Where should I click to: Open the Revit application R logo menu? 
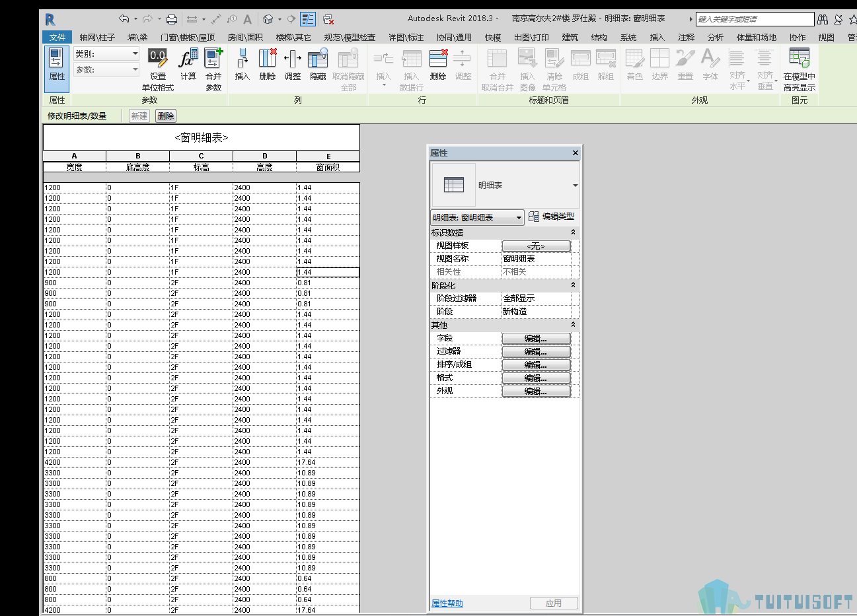click(50, 19)
